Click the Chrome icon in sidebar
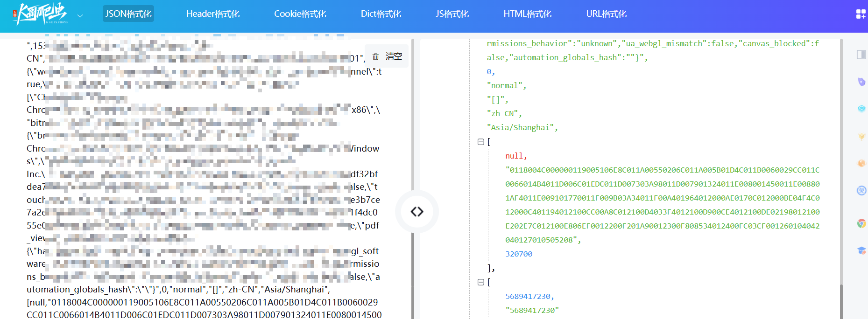The image size is (868, 319). [x=861, y=223]
